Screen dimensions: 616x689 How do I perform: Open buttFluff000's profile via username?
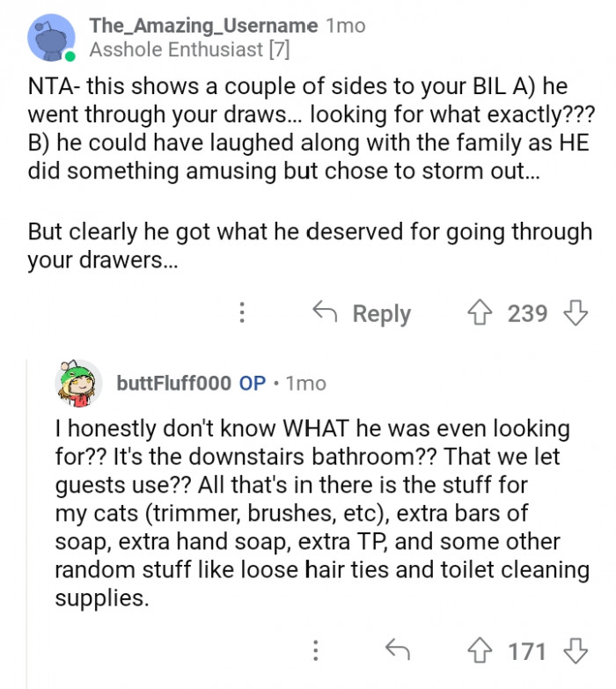(173, 384)
